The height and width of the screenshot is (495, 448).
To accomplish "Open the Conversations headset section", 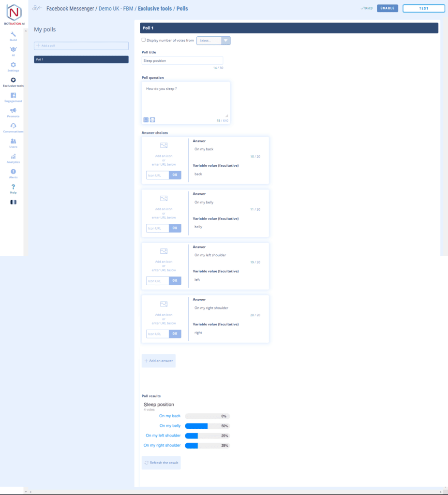I will (13, 128).
